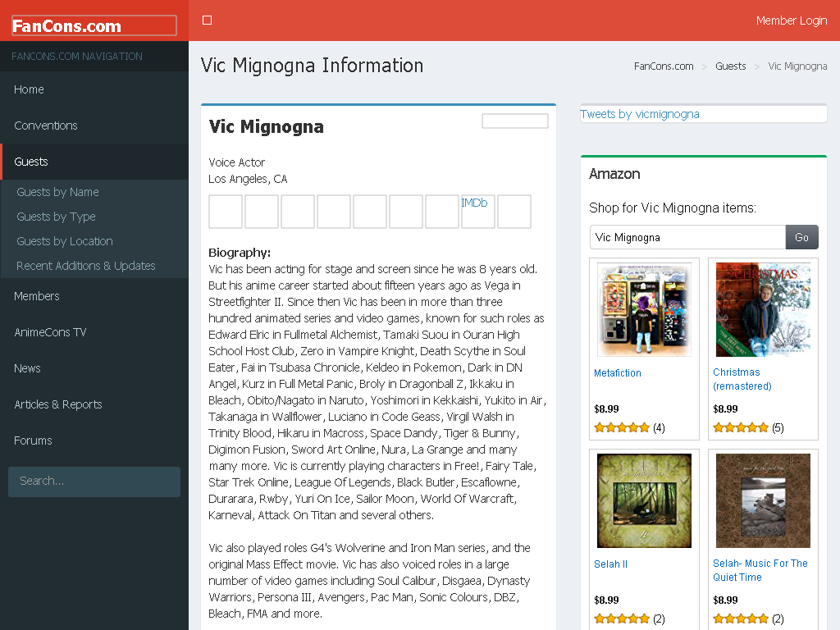Open Tweets by vicmignogna link

click(x=640, y=114)
